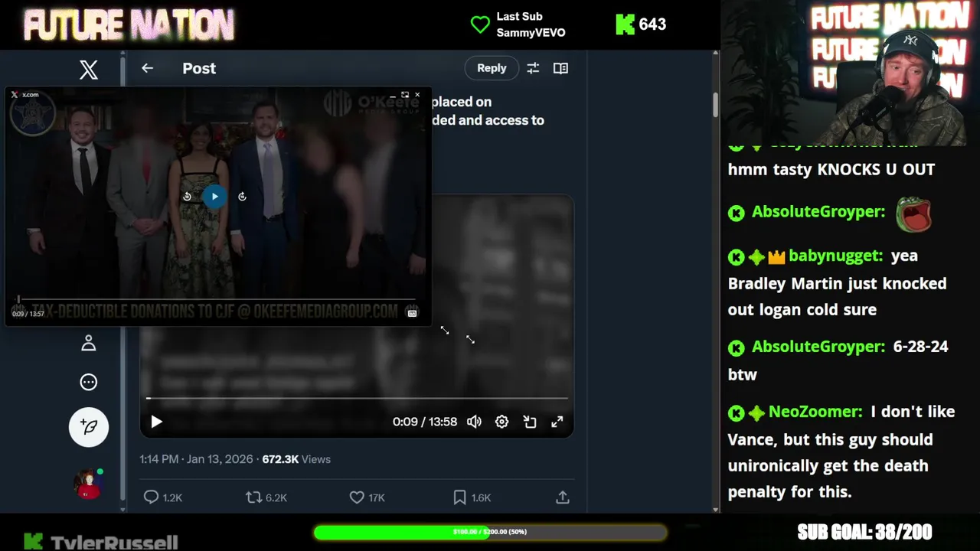Click the SUB GOAL: 38/200 text
Viewport: 980px width, 551px height.
(864, 532)
